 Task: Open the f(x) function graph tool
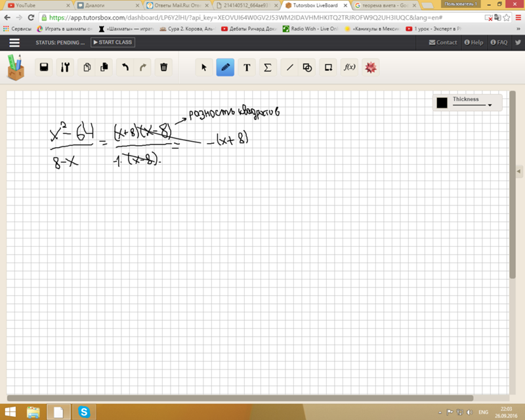[x=350, y=67]
